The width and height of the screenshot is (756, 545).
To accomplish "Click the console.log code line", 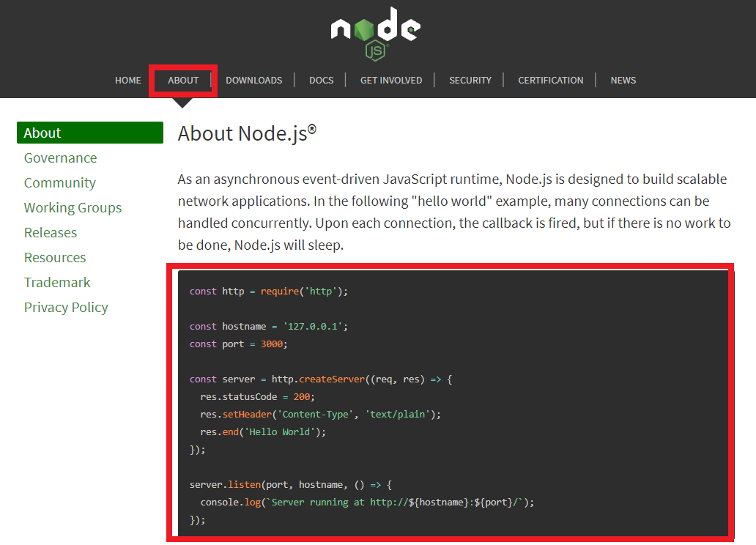I will [367, 502].
